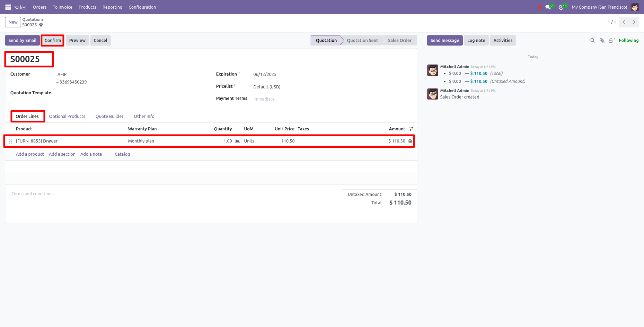
Task: Open Activities in chatter
Action: 503,41
